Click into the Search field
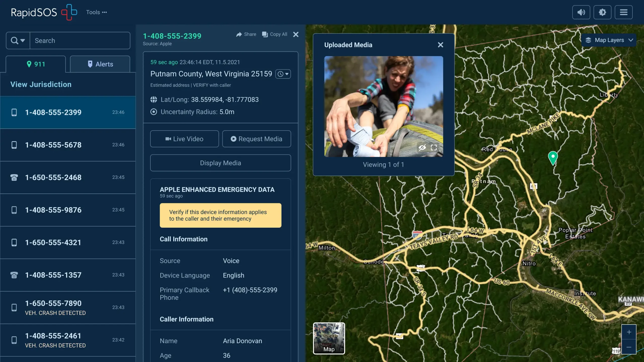Viewport: 644px width, 362px height. [80, 41]
